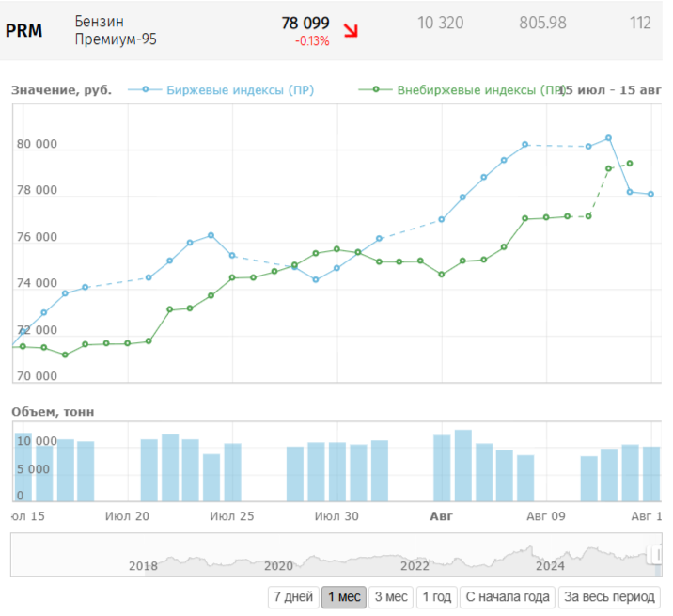Viewport: 673px width, 616px height.
Task: Click the last blue data point at 78 099
Action: click(x=650, y=194)
